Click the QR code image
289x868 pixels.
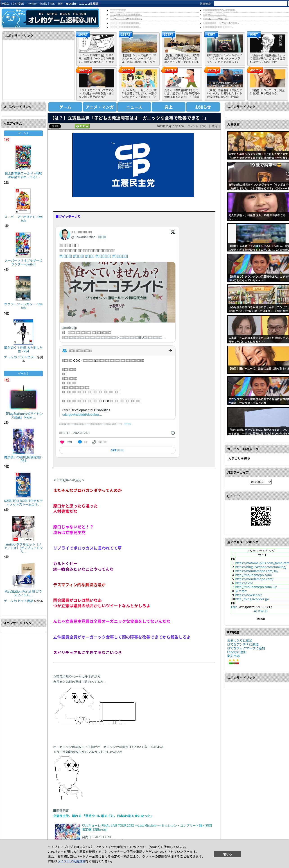(x=261, y=516)
